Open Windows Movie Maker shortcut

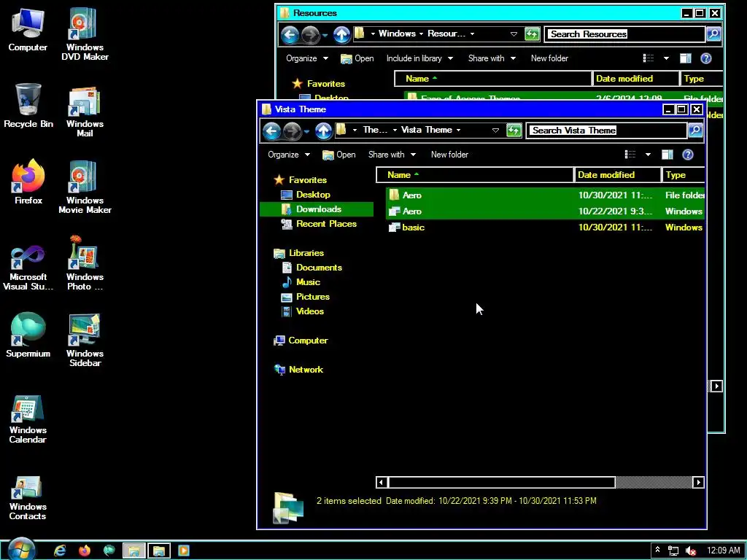(x=85, y=187)
